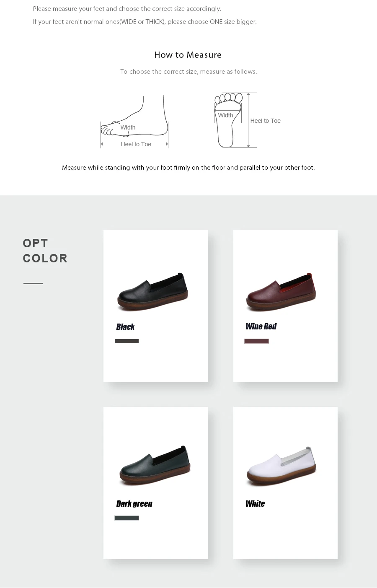Image resolution: width=377 pixels, height=588 pixels.
Task: Click the side-view foot measuring diagram
Action: pos(134,122)
